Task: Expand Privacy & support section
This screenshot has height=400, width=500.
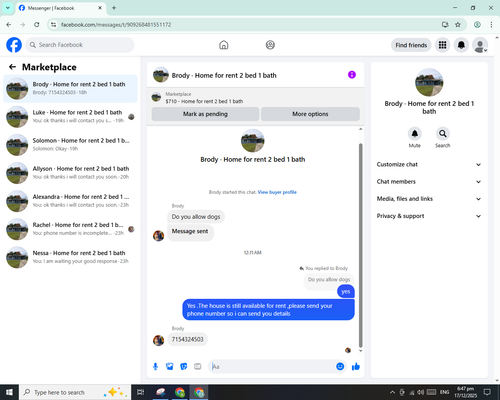Action: point(429,216)
